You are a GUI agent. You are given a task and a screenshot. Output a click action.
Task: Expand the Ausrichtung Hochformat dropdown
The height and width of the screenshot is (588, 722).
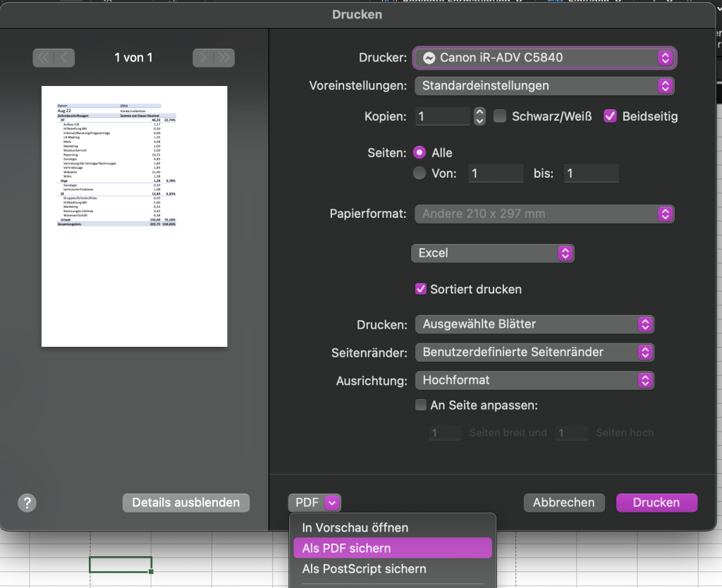(x=534, y=380)
